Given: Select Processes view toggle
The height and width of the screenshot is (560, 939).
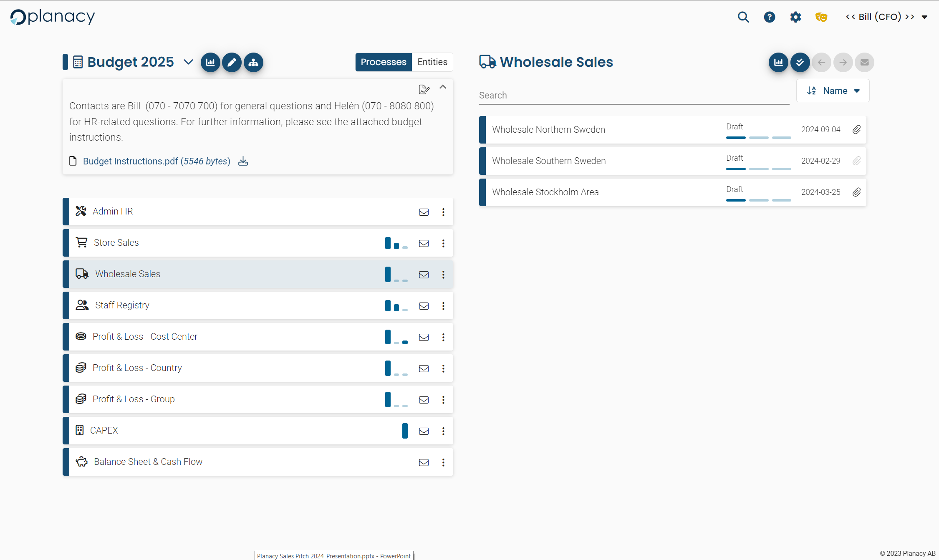Looking at the screenshot, I should (x=383, y=62).
